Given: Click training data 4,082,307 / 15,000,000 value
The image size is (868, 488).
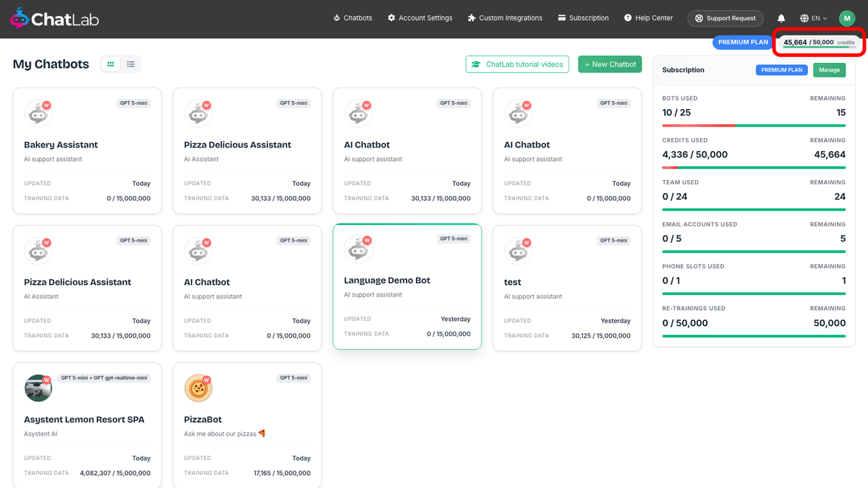Looking at the screenshot, I should point(114,473).
